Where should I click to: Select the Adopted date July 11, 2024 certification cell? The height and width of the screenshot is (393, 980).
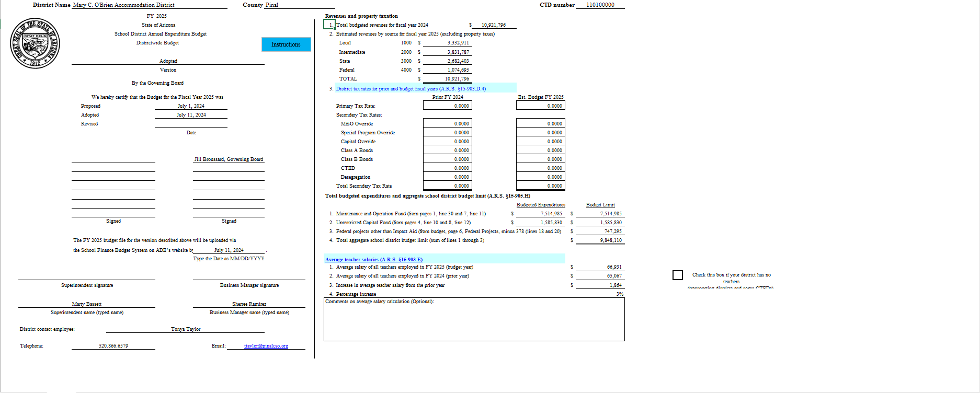[191, 115]
